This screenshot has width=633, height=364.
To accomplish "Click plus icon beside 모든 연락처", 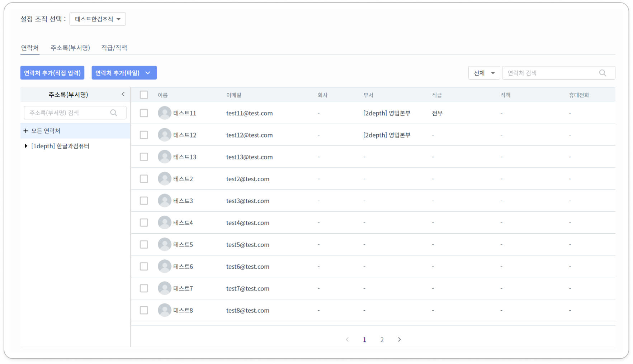I will pyautogui.click(x=25, y=131).
